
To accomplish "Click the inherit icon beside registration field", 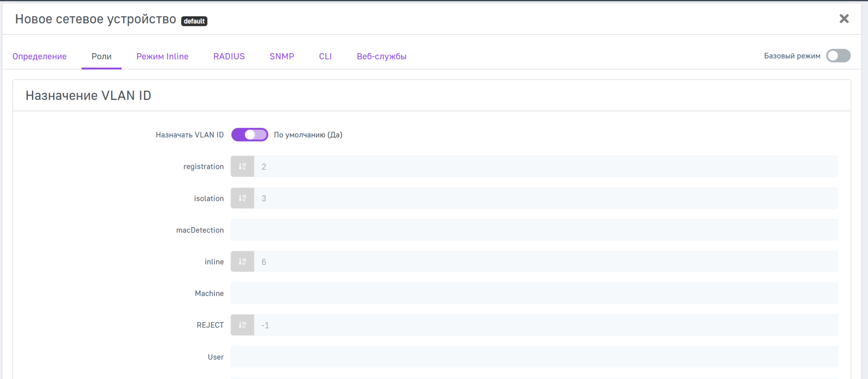I will pos(242,166).
